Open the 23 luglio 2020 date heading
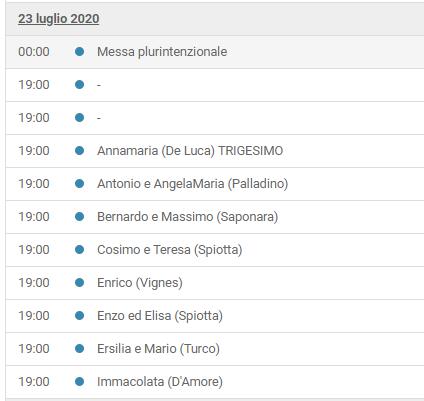The image size is (424, 401). click(59, 19)
